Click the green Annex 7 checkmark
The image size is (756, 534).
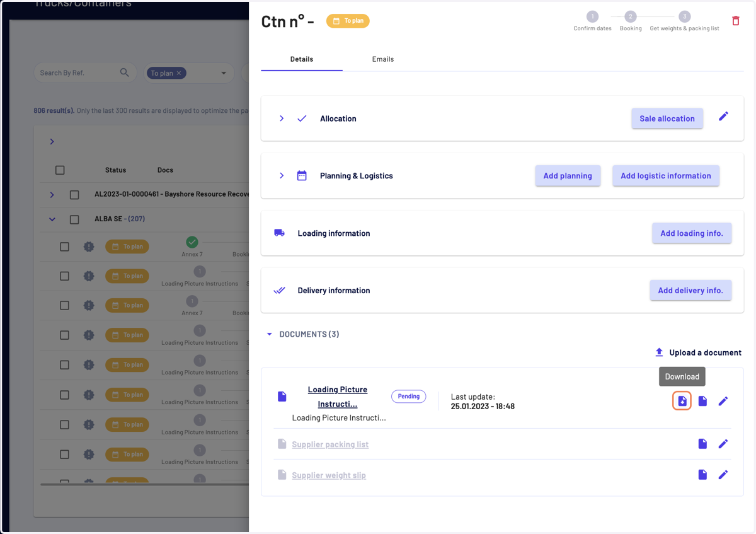192,242
